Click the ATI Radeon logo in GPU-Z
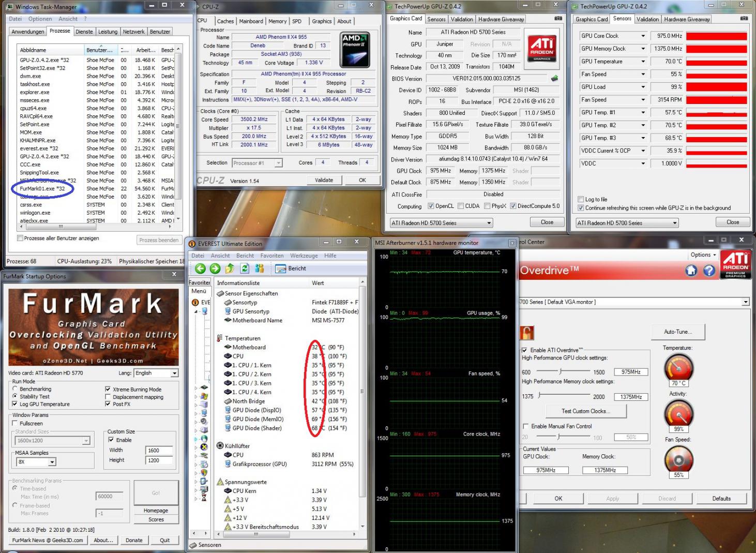 pyautogui.click(x=541, y=49)
